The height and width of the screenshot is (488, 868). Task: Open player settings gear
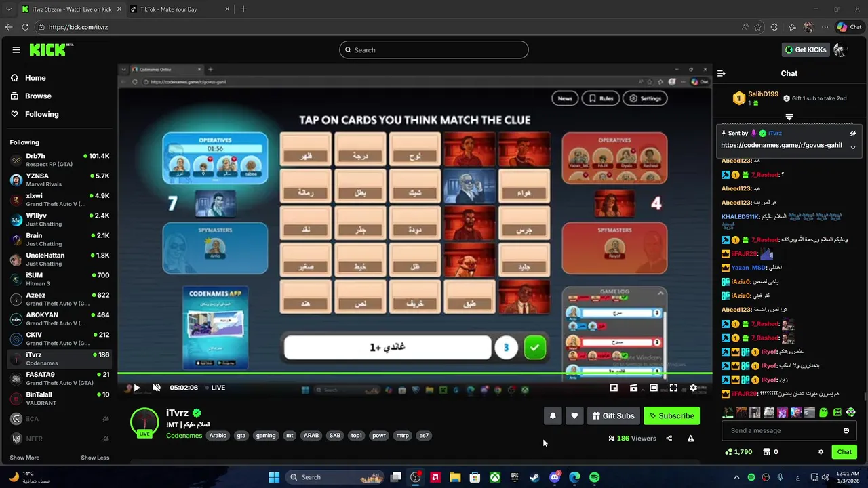tap(693, 388)
